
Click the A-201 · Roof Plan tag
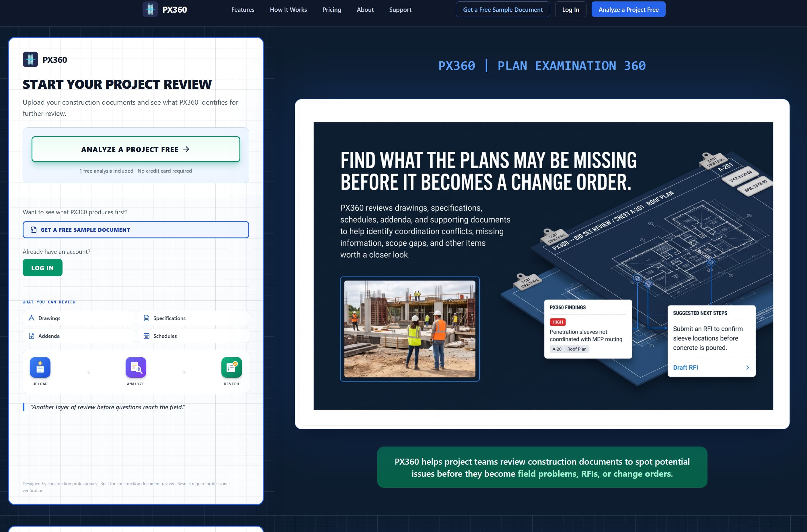569,349
